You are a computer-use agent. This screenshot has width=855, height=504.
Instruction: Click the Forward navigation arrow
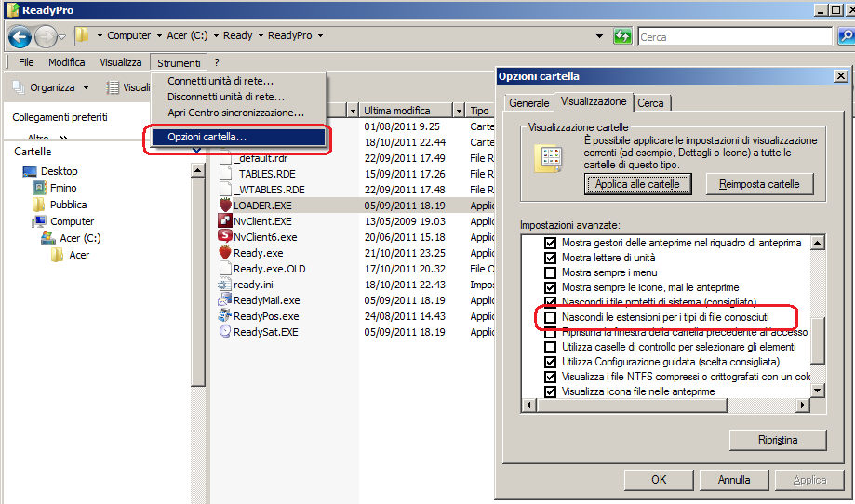click(x=46, y=37)
